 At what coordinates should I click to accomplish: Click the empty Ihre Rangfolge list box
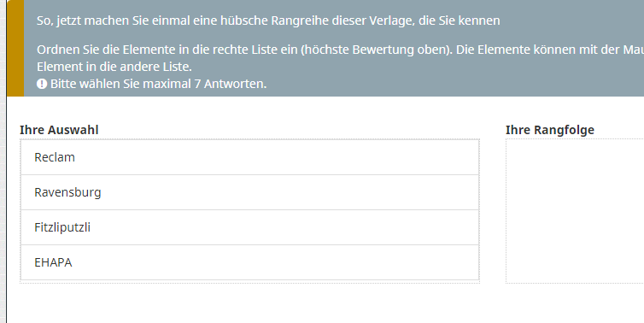[575, 211]
